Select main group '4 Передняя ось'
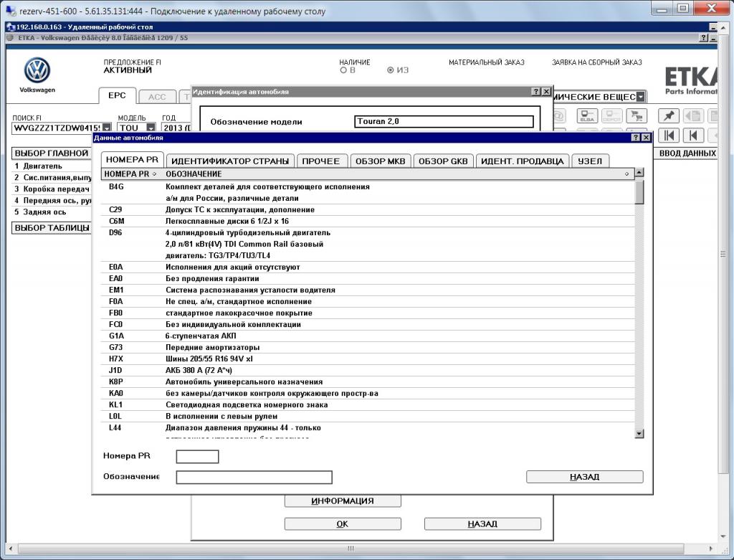Image resolution: width=734 pixels, height=560 pixels. (x=52, y=200)
